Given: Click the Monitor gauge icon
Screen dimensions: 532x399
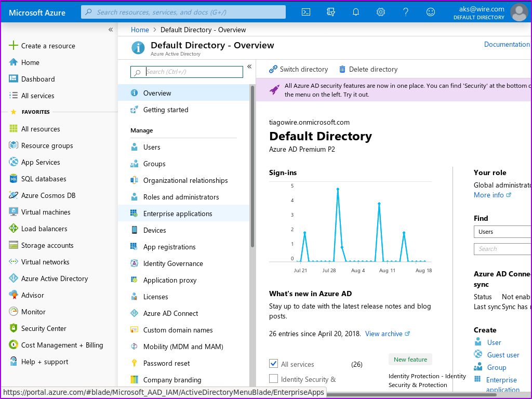Looking at the screenshot, I should 13,311.
